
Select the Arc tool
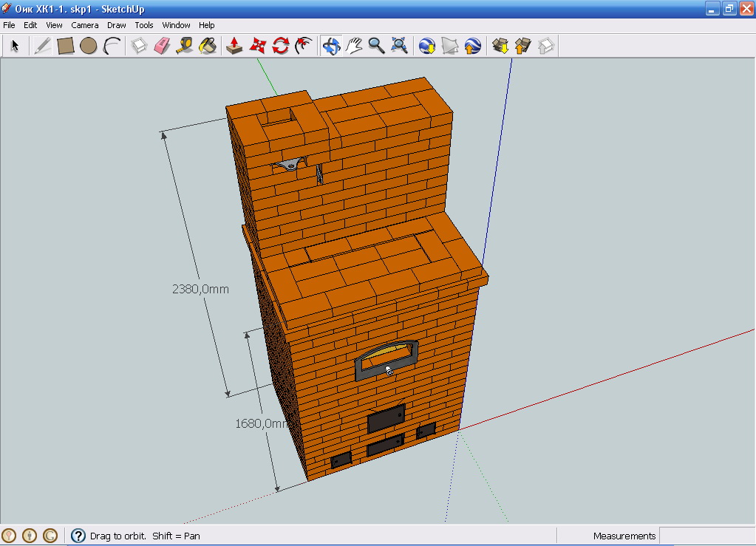pos(112,47)
